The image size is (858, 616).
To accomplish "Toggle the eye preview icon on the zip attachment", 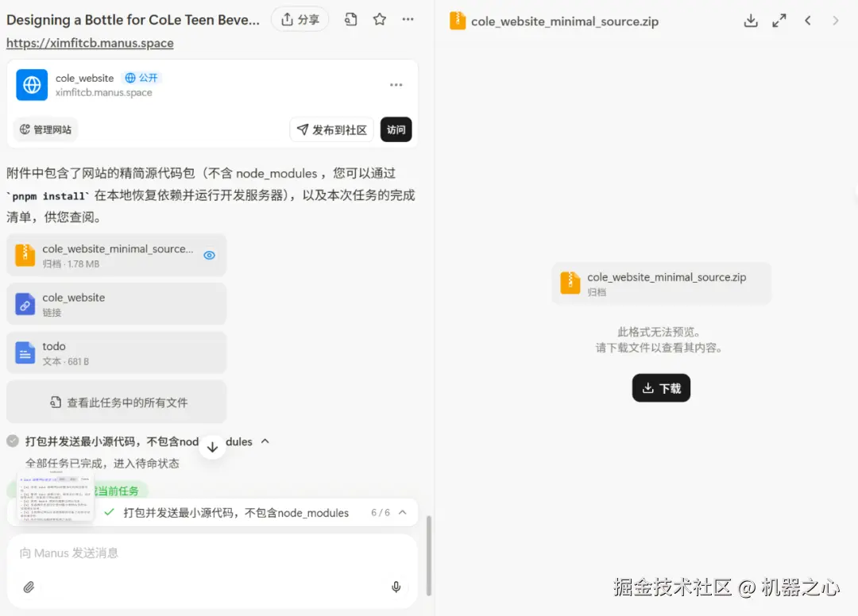I will click(x=209, y=256).
